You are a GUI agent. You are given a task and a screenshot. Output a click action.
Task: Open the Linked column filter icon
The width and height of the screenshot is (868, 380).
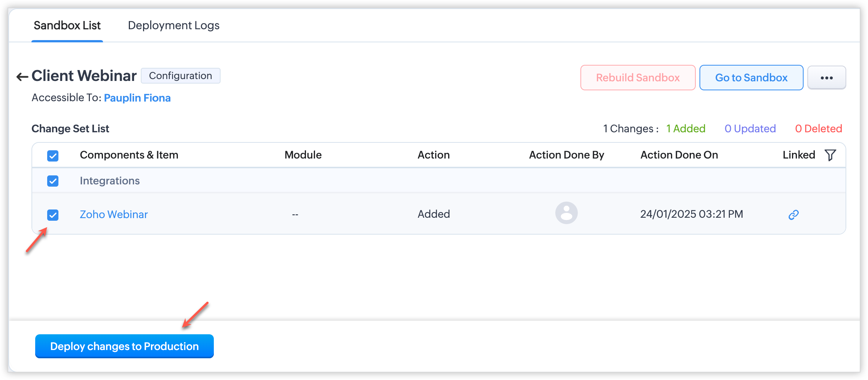pos(830,155)
